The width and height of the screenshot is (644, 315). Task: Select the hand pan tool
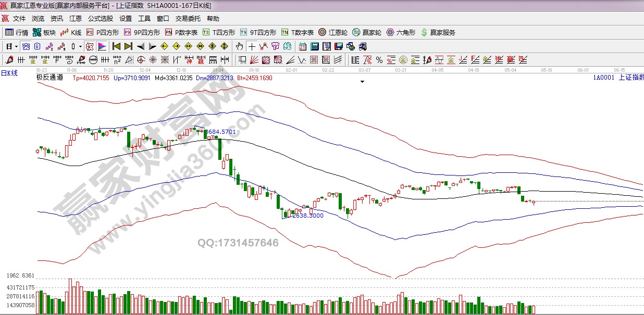240,46
